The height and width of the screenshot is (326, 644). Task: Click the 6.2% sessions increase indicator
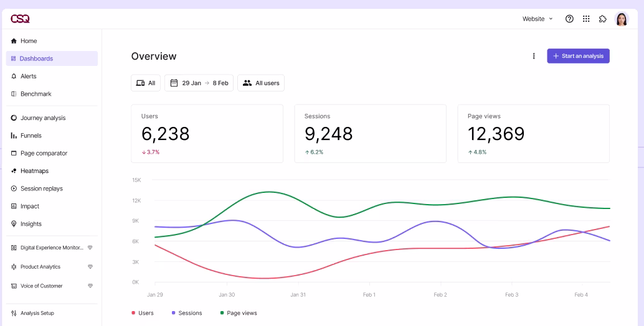click(x=314, y=152)
